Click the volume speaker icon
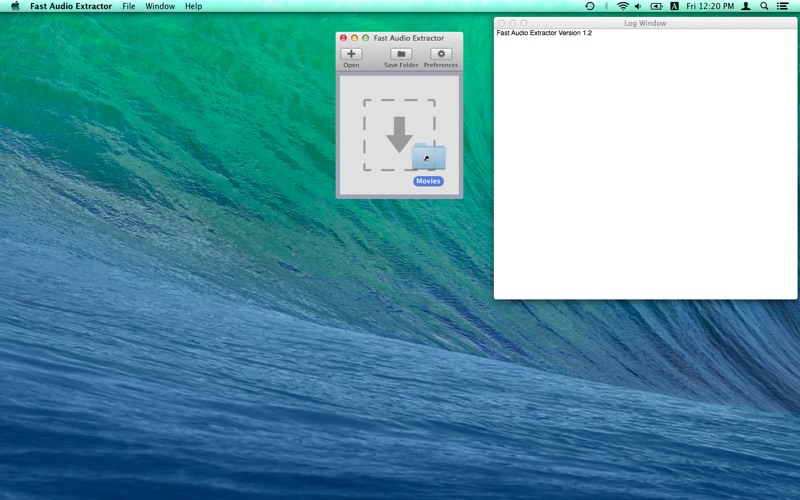This screenshot has height=500, width=800. (x=638, y=6)
